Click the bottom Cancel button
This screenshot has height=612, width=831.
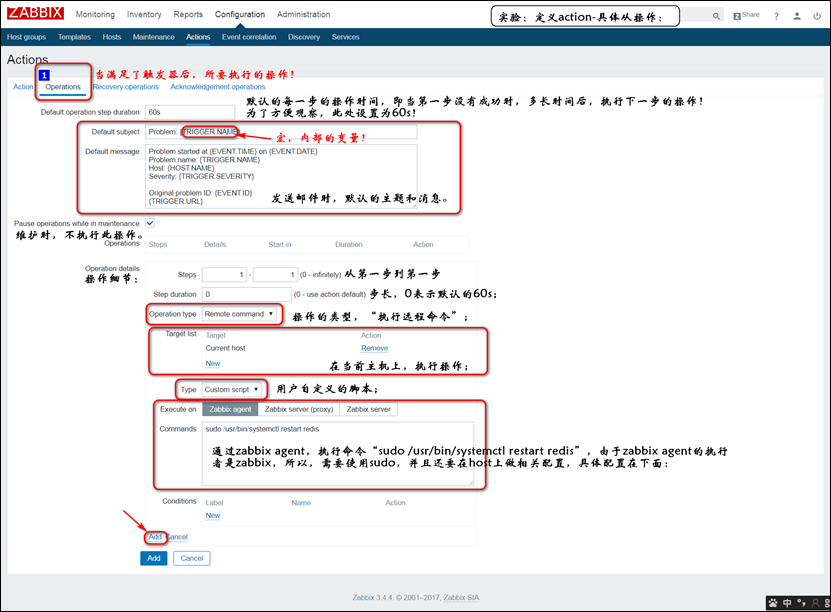pyautogui.click(x=192, y=558)
